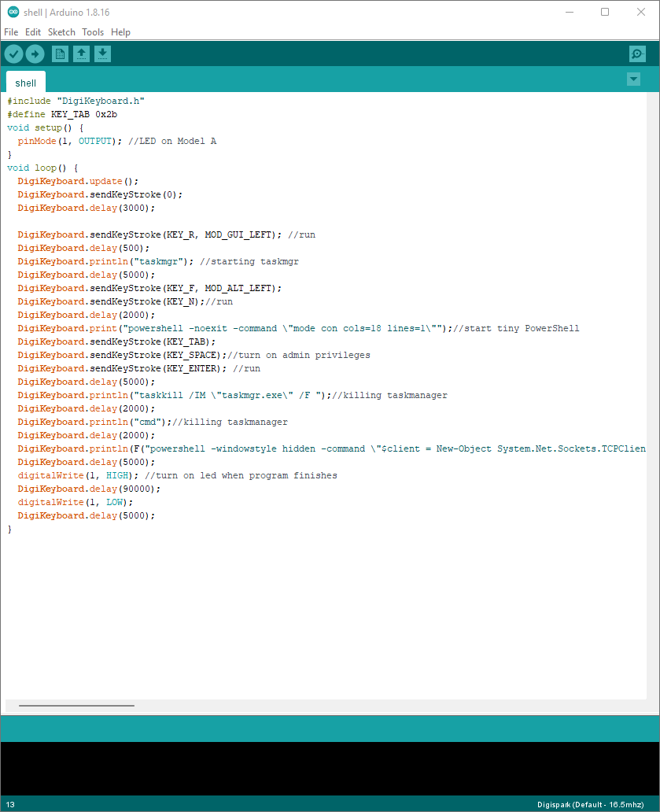
Task: Click the sendKeyStroke(0) line
Action: click(x=100, y=194)
